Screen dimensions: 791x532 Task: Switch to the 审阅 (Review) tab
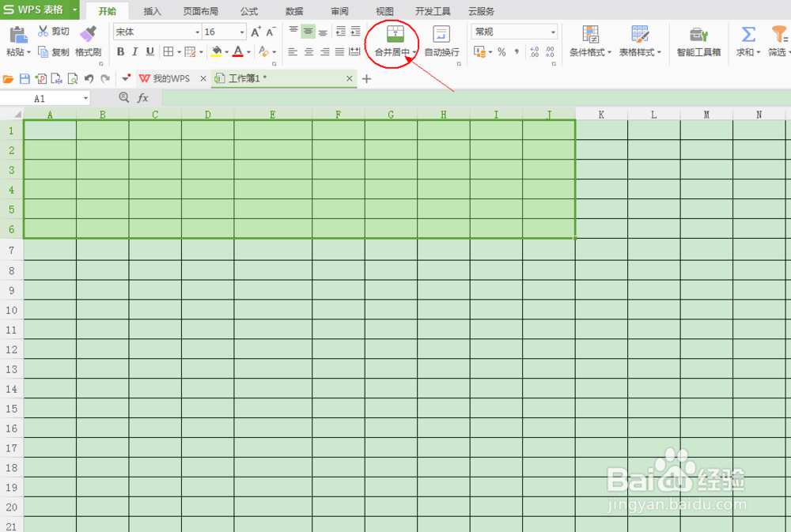(x=339, y=11)
